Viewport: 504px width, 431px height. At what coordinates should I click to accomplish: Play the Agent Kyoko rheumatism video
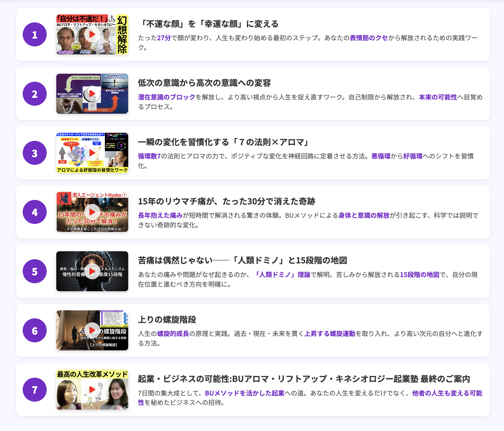(92, 212)
